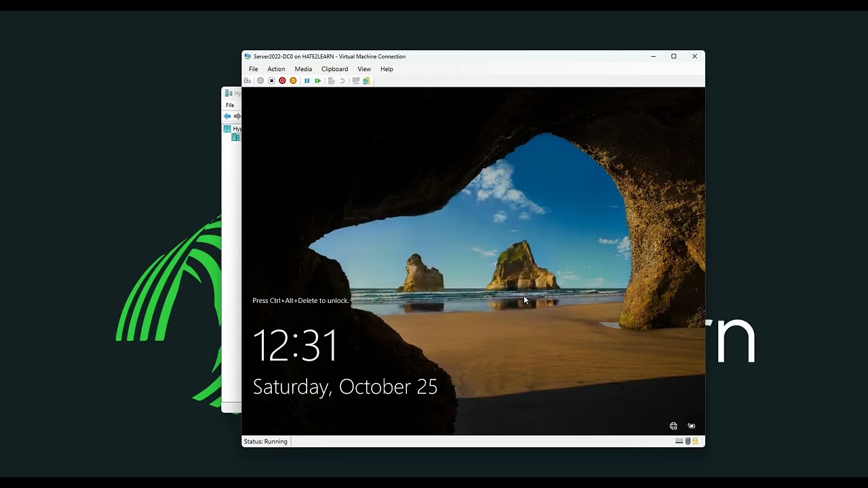The width and height of the screenshot is (868, 488).
Task: Click the yellow lock status icon
Action: (x=695, y=441)
